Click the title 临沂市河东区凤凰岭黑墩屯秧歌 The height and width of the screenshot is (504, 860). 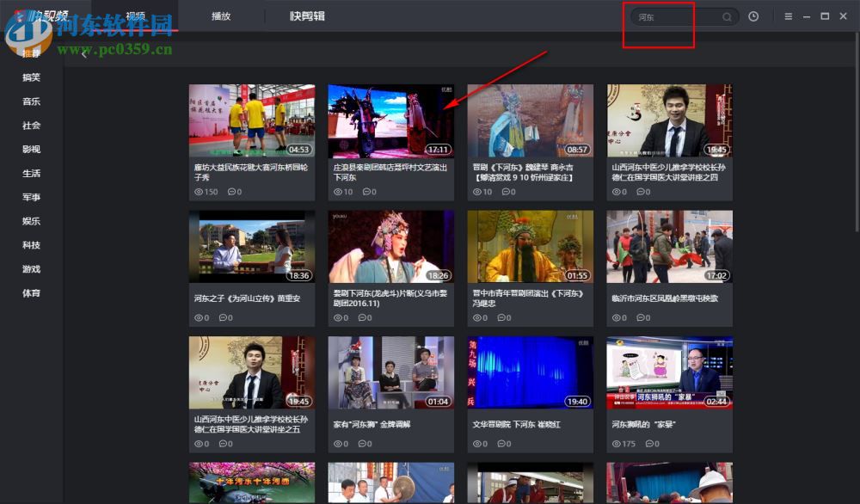click(x=666, y=298)
